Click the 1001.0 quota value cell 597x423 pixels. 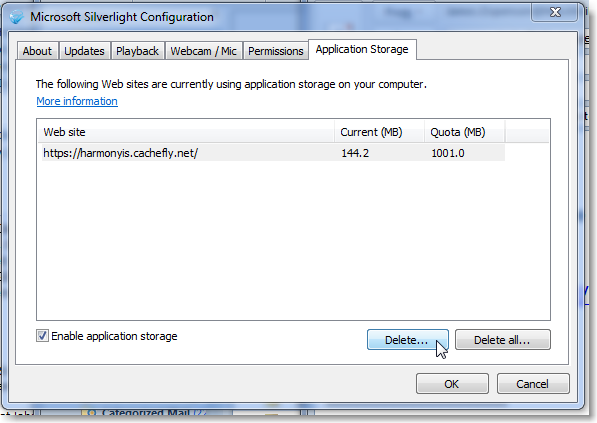pos(448,153)
